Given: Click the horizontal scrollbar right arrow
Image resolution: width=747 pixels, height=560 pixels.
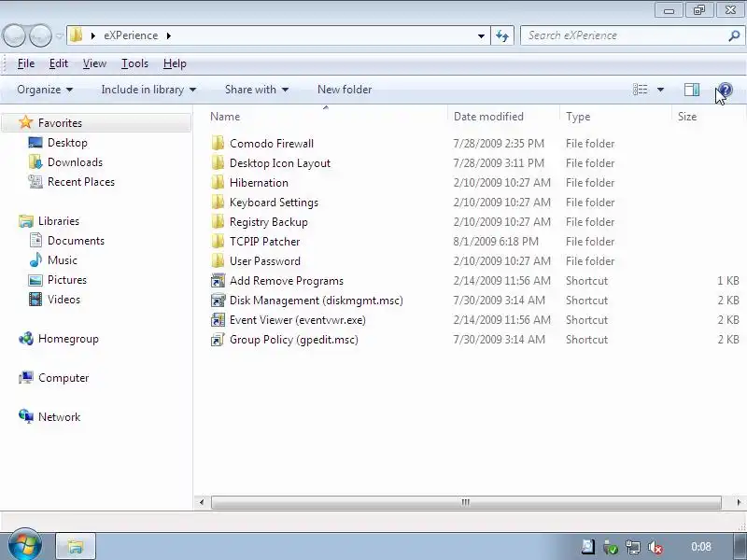Looking at the screenshot, I should click(x=739, y=502).
